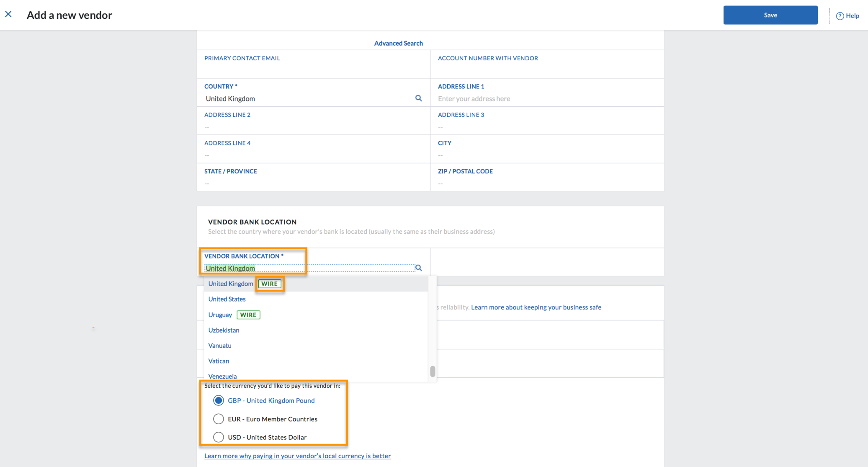Click the WIRE badge next to United Kingdom
Viewport: 868px width, 467px height.
click(269, 284)
